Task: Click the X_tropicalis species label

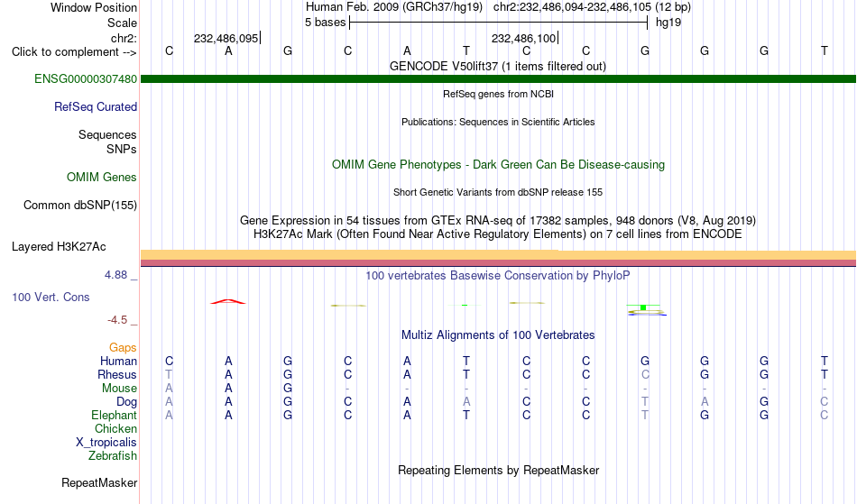Action: [106, 443]
